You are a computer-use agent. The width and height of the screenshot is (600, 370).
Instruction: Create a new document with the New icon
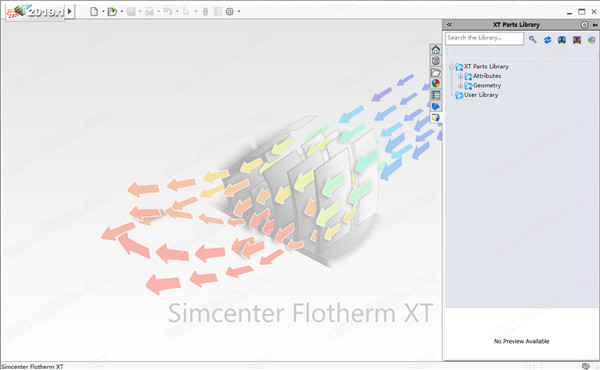click(x=94, y=11)
